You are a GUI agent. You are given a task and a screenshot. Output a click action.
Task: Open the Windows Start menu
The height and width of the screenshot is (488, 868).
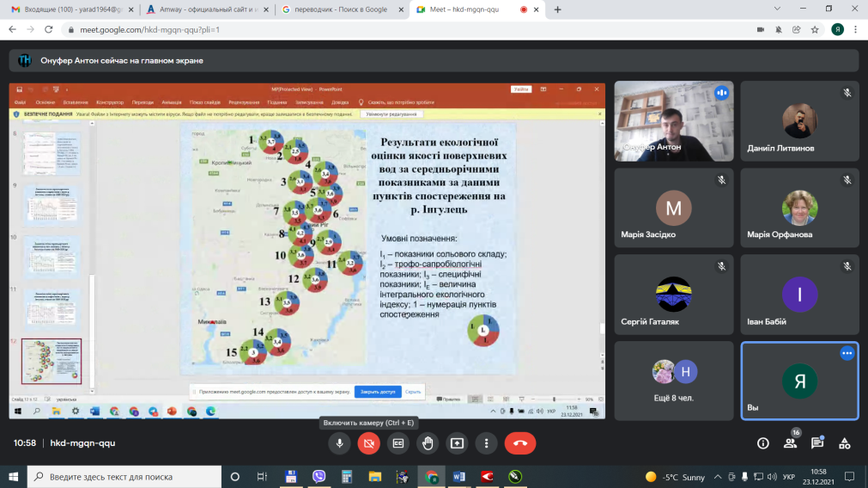click(13, 476)
